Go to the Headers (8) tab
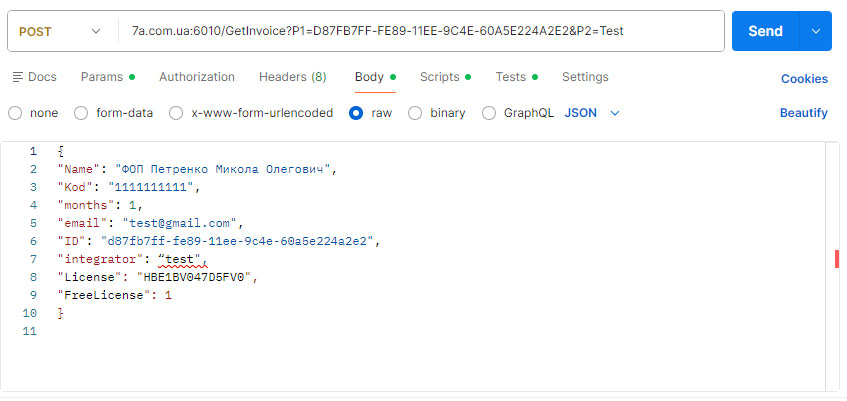The height and width of the screenshot is (401, 847). (x=292, y=77)
